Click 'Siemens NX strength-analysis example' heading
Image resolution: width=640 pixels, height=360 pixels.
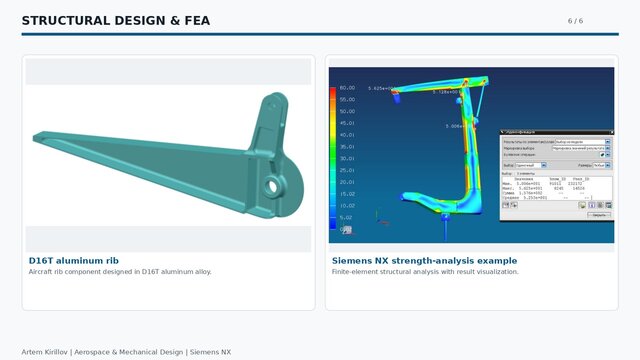tap(424, 260)
